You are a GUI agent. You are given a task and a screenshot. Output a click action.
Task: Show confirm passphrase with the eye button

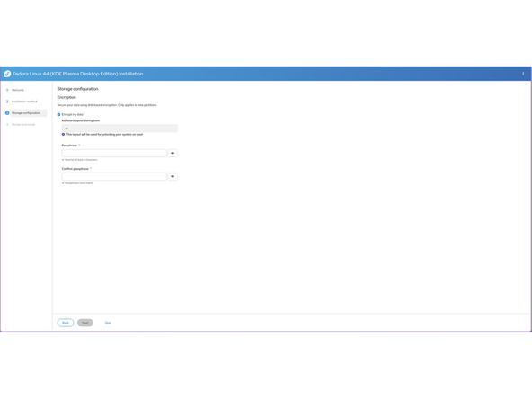(x=173, y=176)
